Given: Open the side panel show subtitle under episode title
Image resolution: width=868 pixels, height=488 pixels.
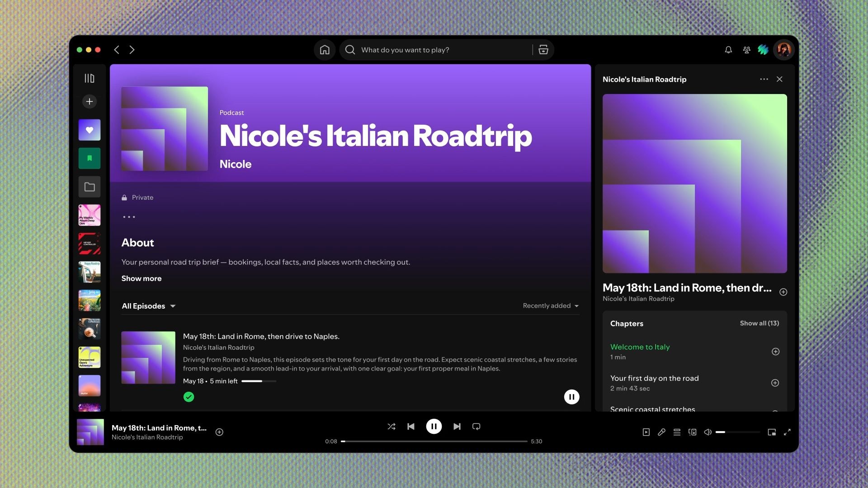Looking at the screenshot, I should click(x=638, y=299).
